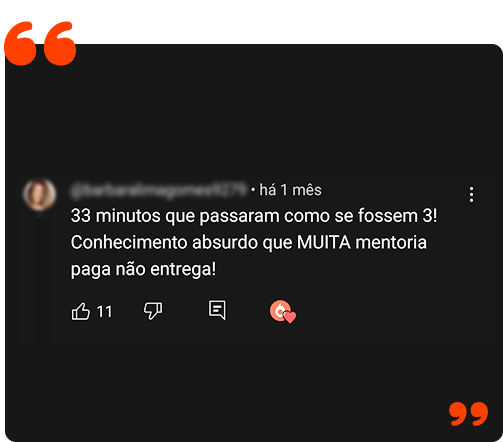Click the thumbs-down dislike icon

153,311
